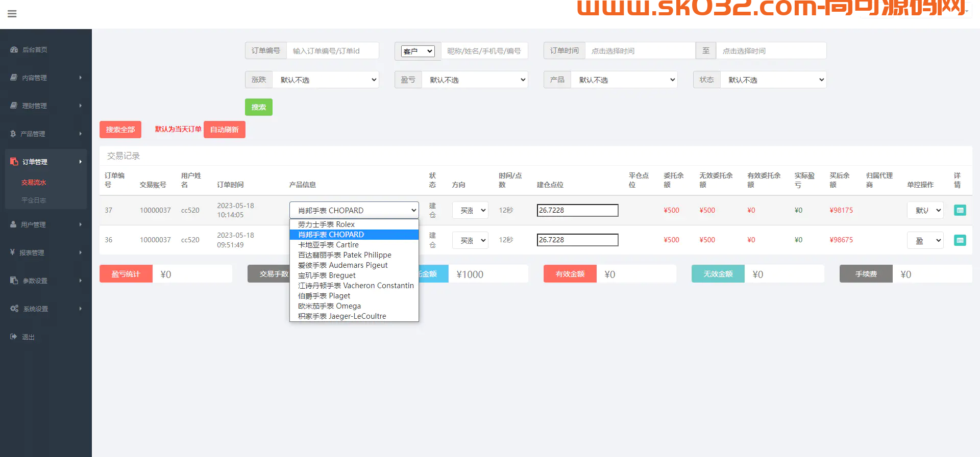
Task: Select 爱彼手表 Audemars Pigeut option
Action: (354, 265)
